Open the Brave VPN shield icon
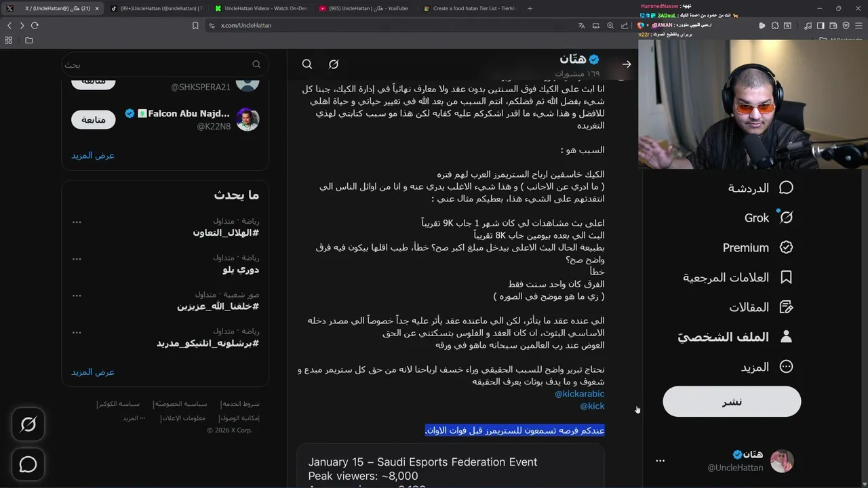The image size is (868, 488). click(x=846, y=26)
